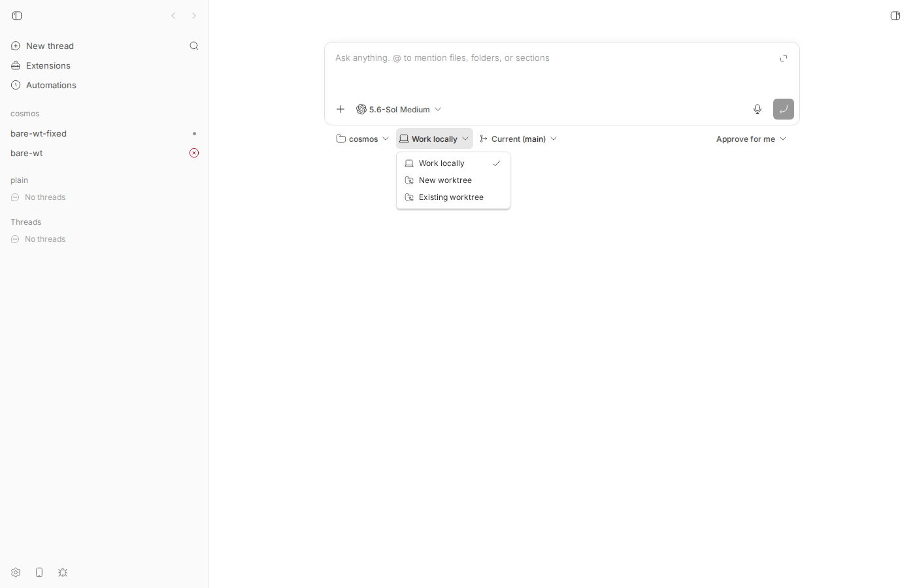Expand the prompt editor icon

784,58
